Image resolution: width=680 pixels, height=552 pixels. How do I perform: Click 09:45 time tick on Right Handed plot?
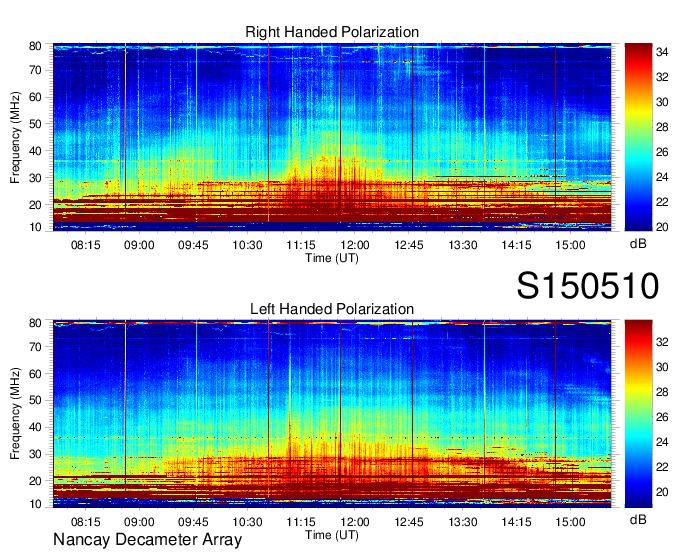coord(193,245)
